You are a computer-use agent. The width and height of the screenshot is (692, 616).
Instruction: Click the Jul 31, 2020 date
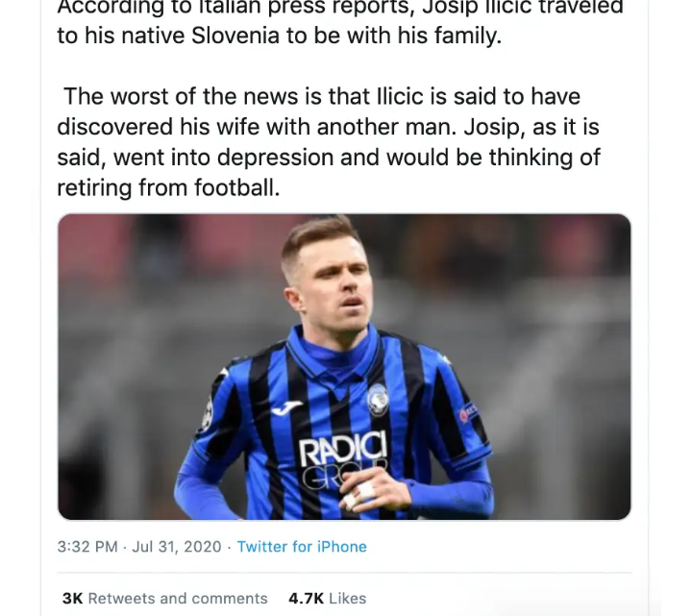[178, 546]
